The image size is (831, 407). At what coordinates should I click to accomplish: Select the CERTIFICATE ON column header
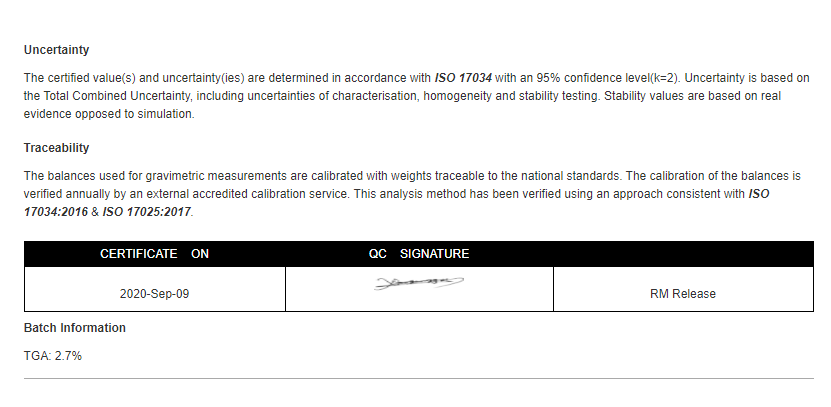pyautogui.click(x=154, y=254)
